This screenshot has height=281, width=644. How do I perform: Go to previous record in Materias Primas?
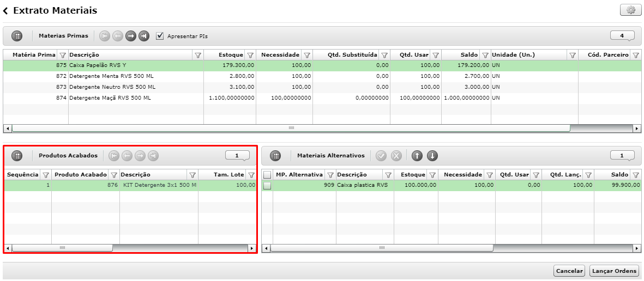(x=117, y=36)
